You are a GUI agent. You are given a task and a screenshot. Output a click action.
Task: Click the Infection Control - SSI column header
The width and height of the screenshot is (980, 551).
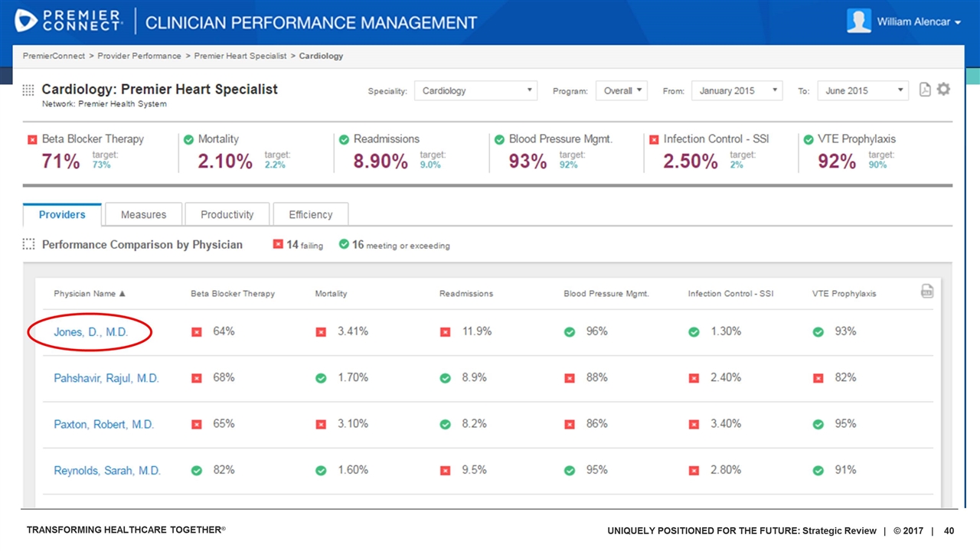coord(730,293)
